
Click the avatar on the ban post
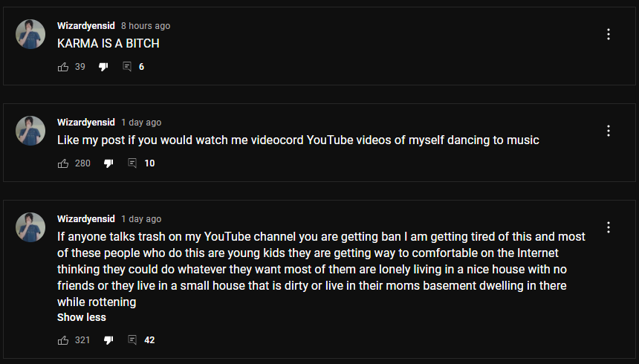click(30, 227)
